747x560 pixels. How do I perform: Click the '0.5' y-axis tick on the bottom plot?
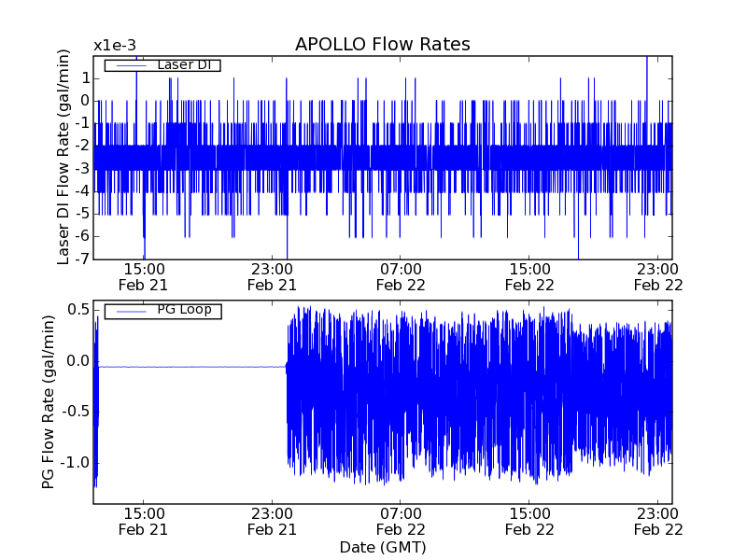point(78,310)
